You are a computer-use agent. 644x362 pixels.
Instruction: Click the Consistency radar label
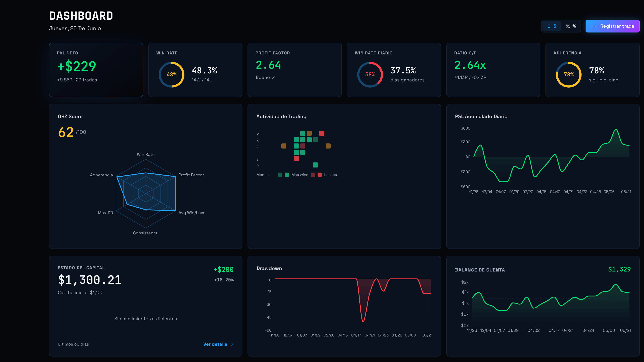[x=146, y=233]
